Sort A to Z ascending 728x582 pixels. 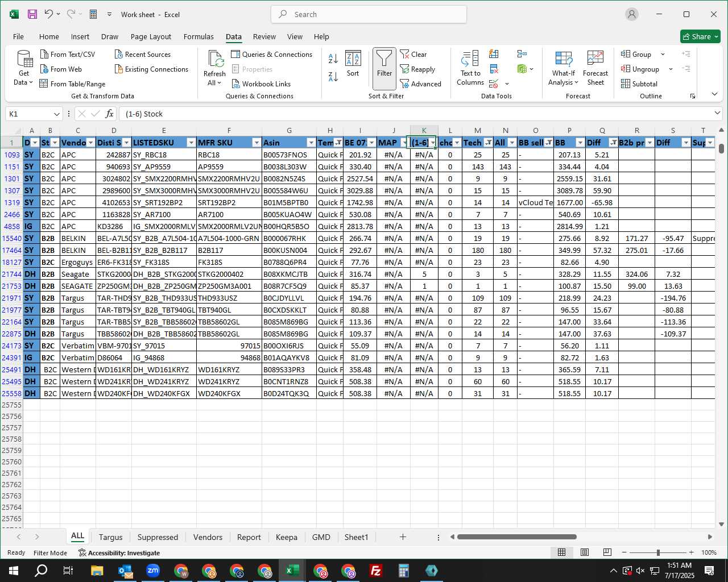(334, 57)
